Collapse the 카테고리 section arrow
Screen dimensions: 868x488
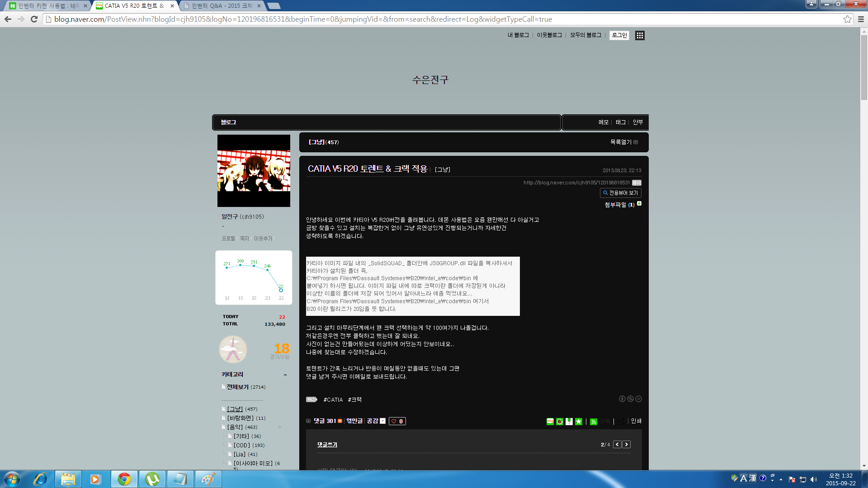(x=285, y=375)
